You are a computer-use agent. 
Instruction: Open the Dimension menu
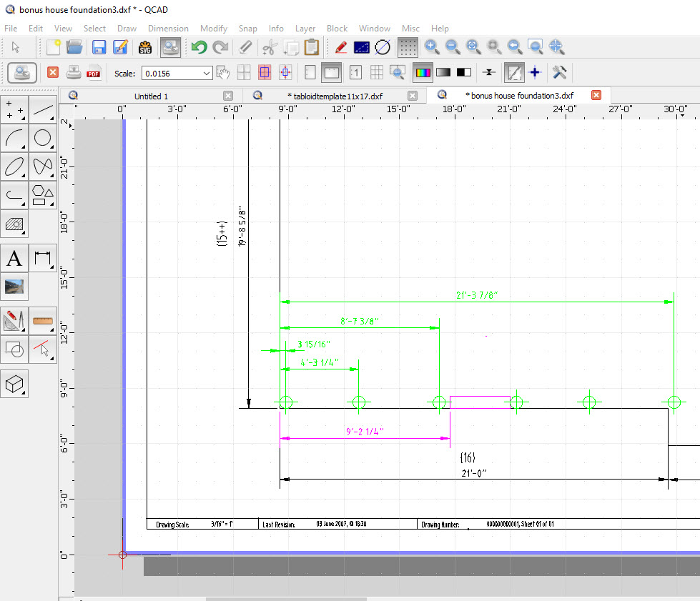point(168,29)
